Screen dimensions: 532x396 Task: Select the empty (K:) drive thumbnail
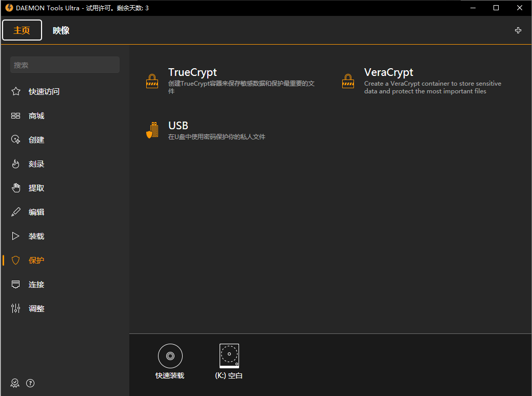[229, 355]
